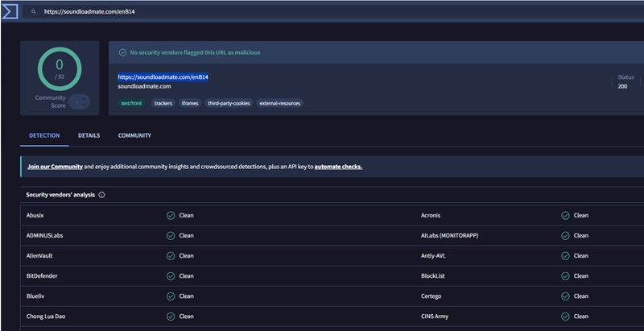Click the Blueliv vendor name
The height and width of the screenshot is (331, 644).
[35, 296]
